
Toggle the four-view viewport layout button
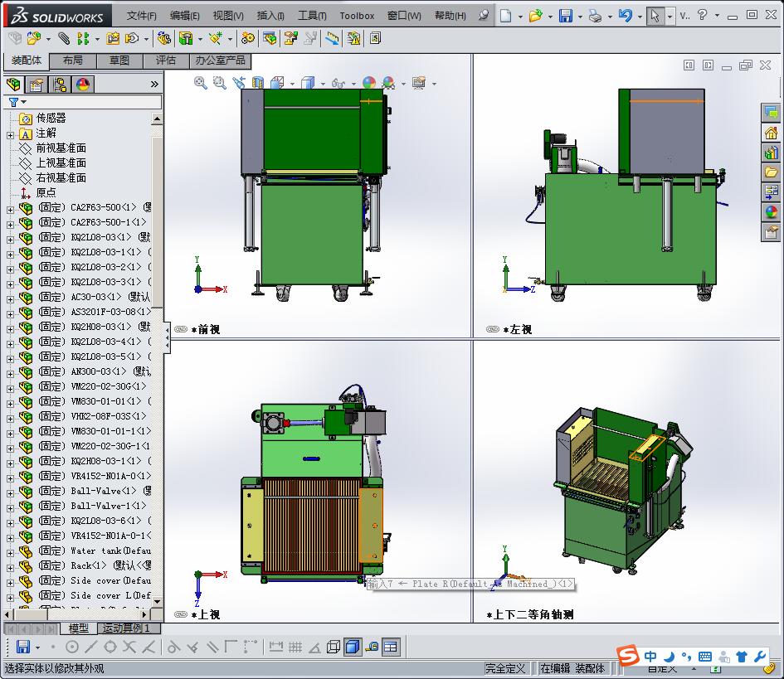tap(391, 647)
